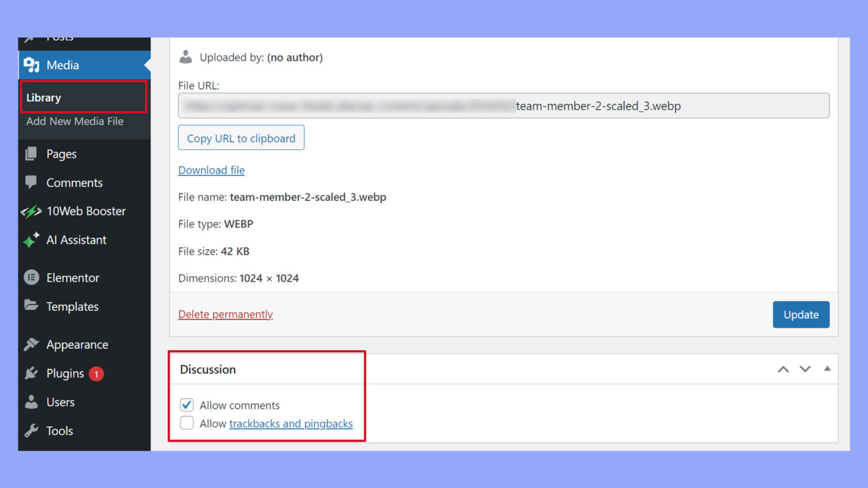The height and width of the screenshot is (488, 868).
Task: Open Tools using its wrench icon
Action: pos(32,431)
